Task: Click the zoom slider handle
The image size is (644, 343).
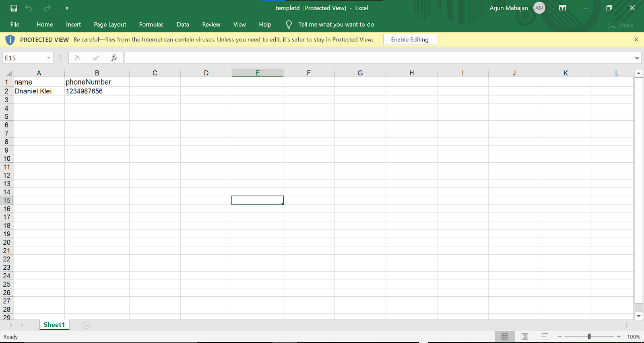Action: tap(589, 337)
